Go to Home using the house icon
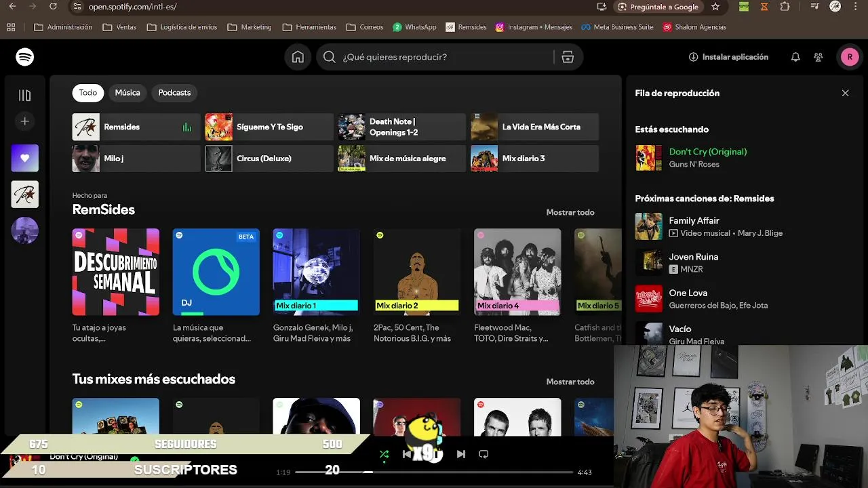Image resolution: width=868 pixels, height=488 pixels. point(298,57)
